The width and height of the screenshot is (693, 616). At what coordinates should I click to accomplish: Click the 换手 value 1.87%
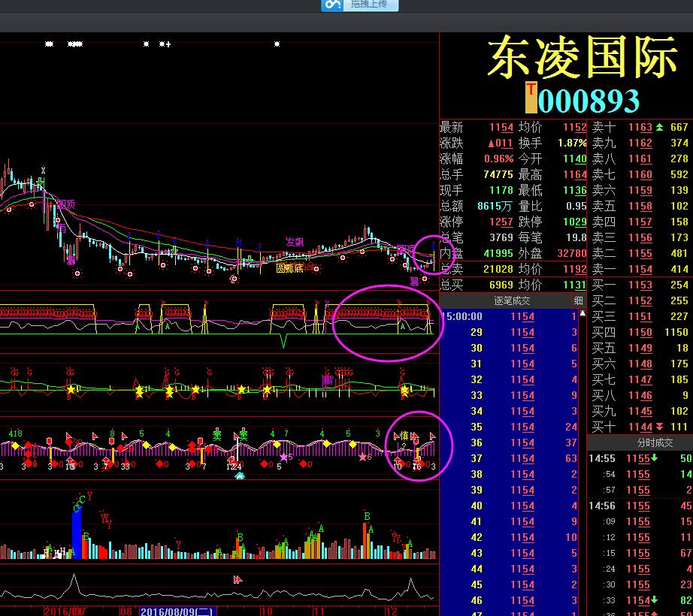(x=572, y=143)
